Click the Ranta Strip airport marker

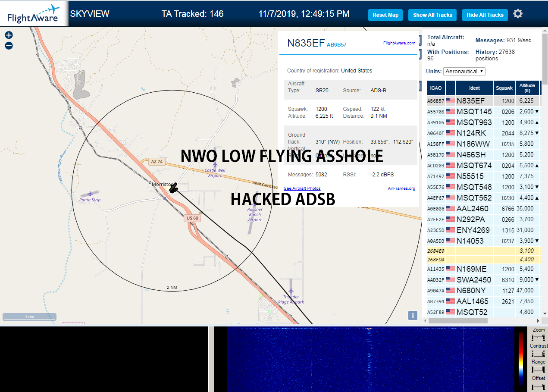90,194
